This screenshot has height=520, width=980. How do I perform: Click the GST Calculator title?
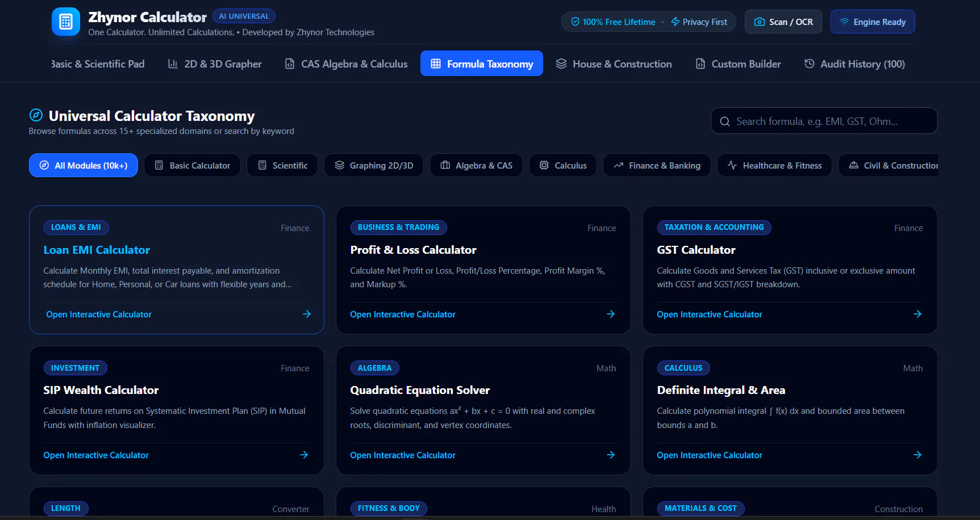696,250
